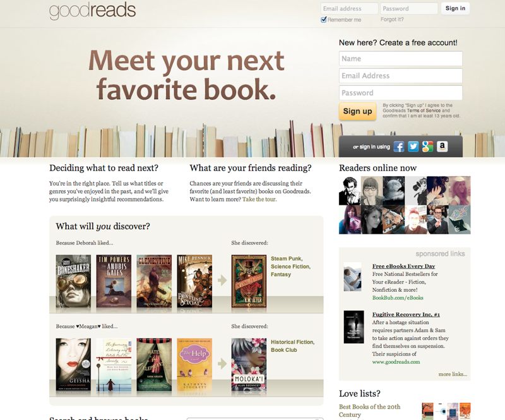Open Best Books of the 20th Century list
The height and width of the screenshot is (420, 505).
point(370,411)
